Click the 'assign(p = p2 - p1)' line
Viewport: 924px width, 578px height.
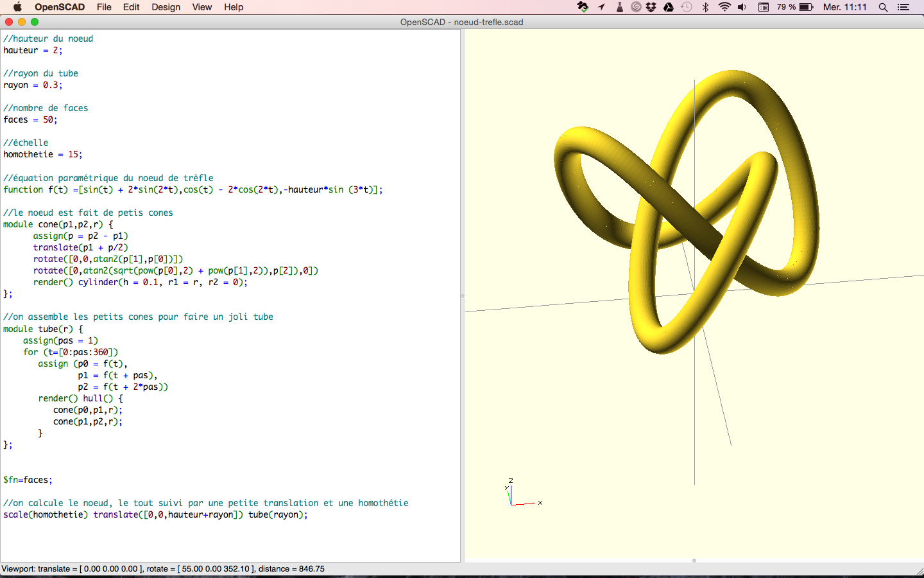(81, 236)
